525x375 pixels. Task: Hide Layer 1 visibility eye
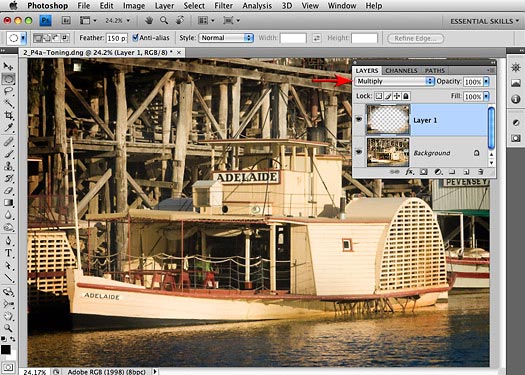click(359, 119)
